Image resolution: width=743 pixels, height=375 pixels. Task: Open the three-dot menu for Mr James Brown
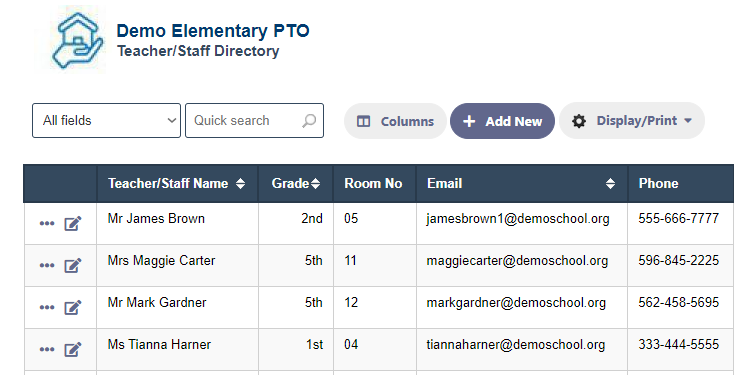click(46, 223)
